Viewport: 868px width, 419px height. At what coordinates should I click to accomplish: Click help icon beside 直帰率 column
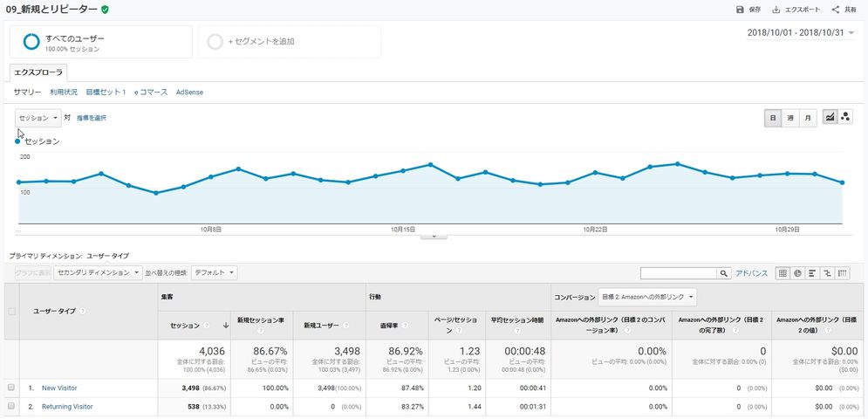tap(406, 326)
